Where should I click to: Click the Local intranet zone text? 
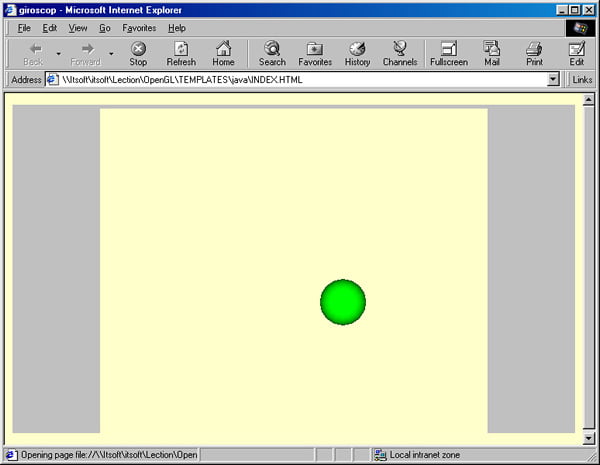click(425, 455)
